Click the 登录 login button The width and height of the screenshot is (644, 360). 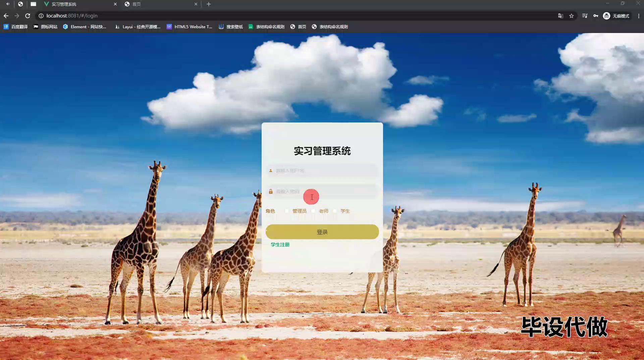pos(322,232)
